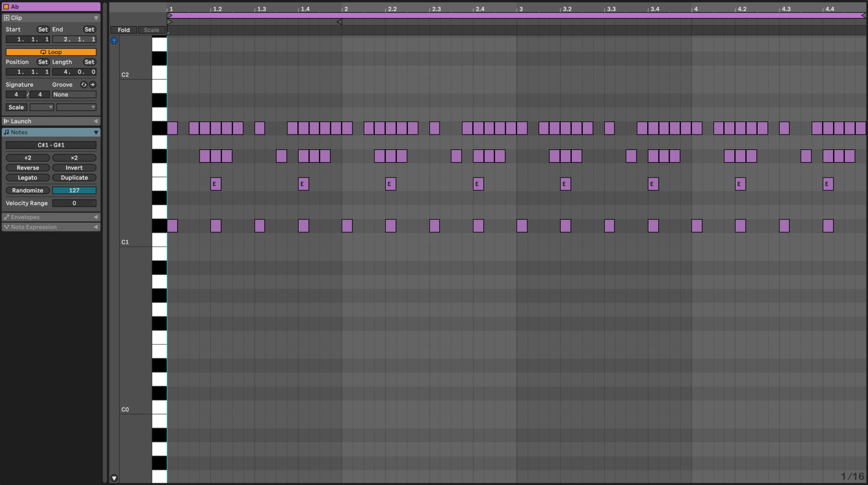Expand the Launch panel
868x485 pixels.
pos(95,121)
